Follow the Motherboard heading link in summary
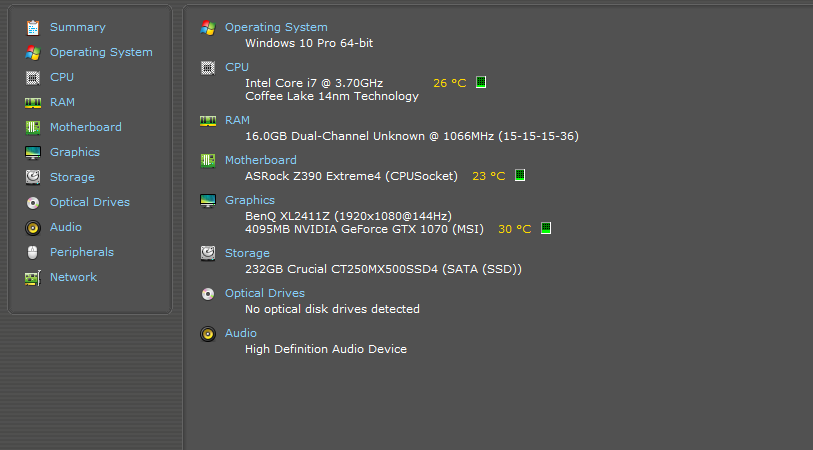 point(260,160)
